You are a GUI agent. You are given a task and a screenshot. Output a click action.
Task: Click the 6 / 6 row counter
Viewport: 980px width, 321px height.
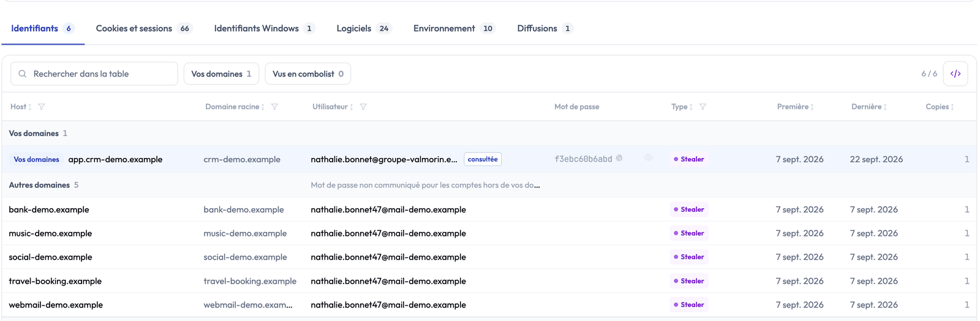tap(929, 74)
